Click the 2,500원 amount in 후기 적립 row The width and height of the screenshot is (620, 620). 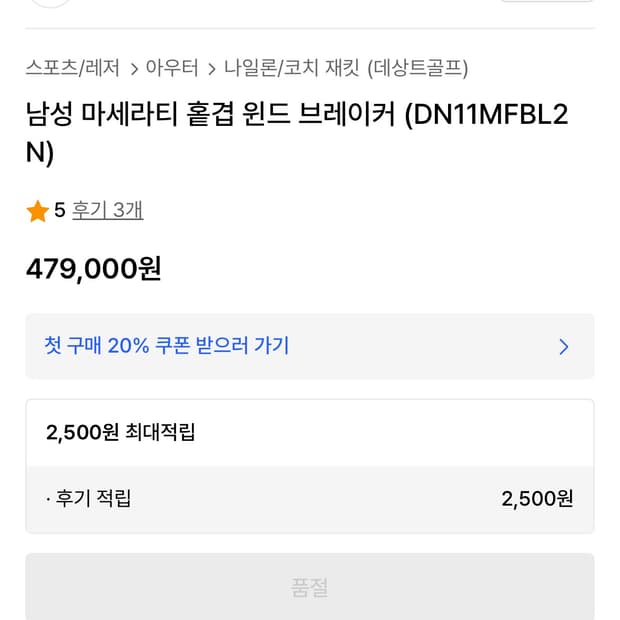tap(537, 499)
